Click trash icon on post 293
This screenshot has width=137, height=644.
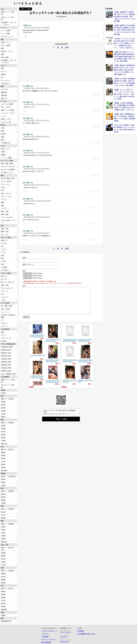[x=95, y=191]
